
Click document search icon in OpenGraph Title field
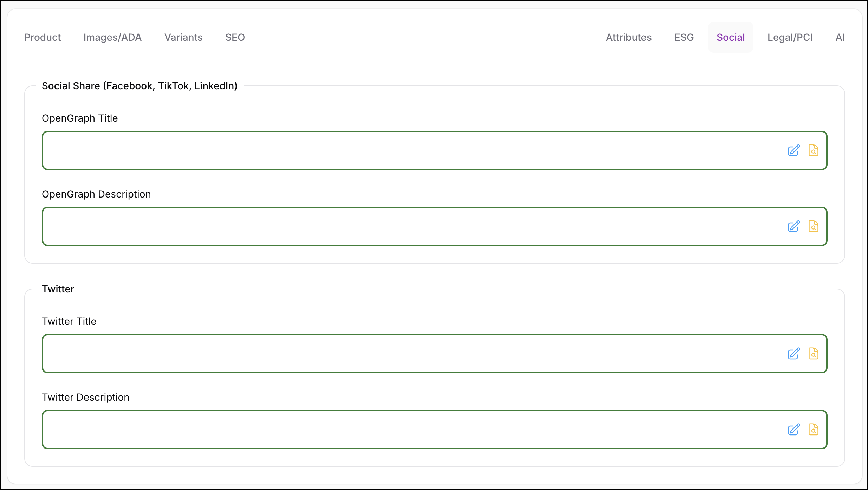[x=813, y=150]
